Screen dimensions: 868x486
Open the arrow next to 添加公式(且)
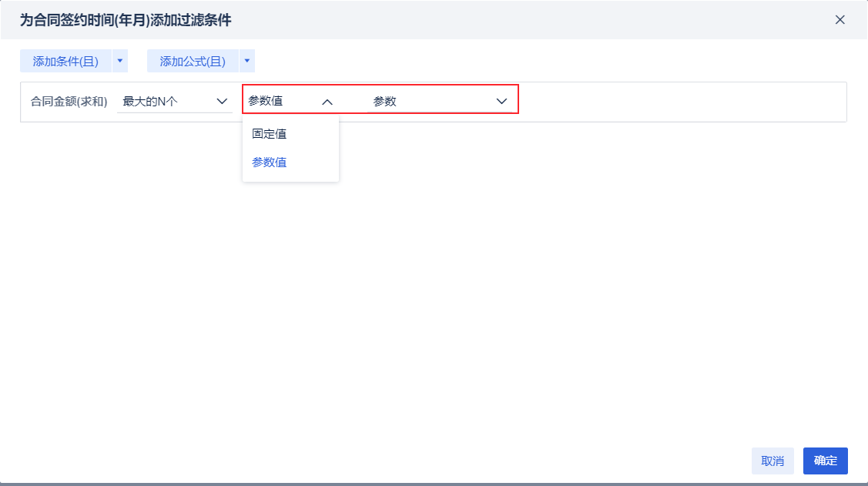pyautogui.click(x=247, y=61)
